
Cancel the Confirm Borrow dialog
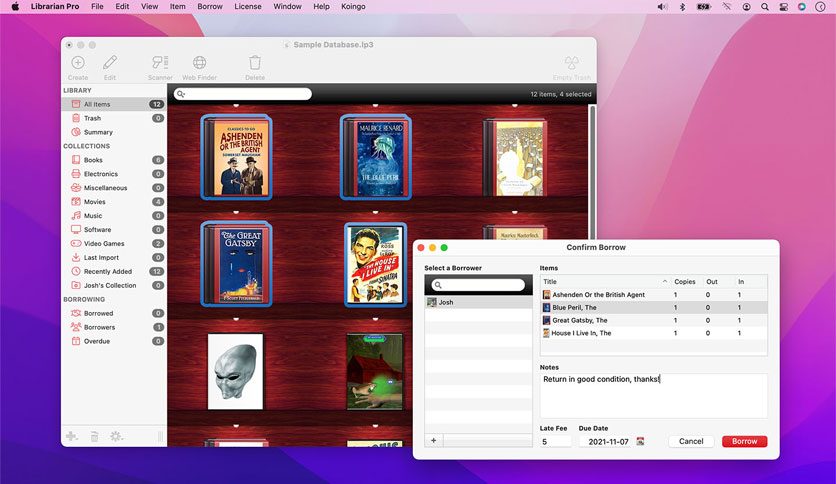691,441
